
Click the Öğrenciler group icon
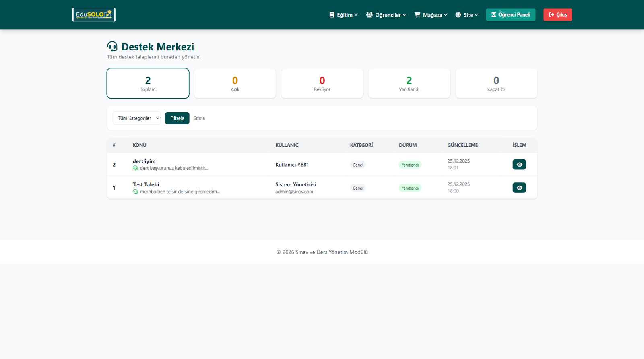click(369, 15)
